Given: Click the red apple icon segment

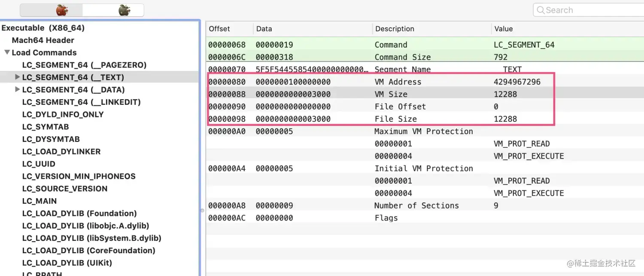Looking at the screenshot, I should click(51, 10).
